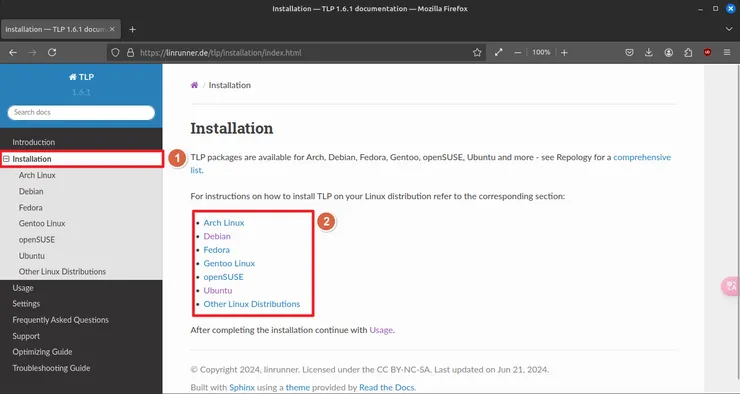Open Frequently Asked Questions in sidebar
The image size is (740, 394).
tap(60, 320)
